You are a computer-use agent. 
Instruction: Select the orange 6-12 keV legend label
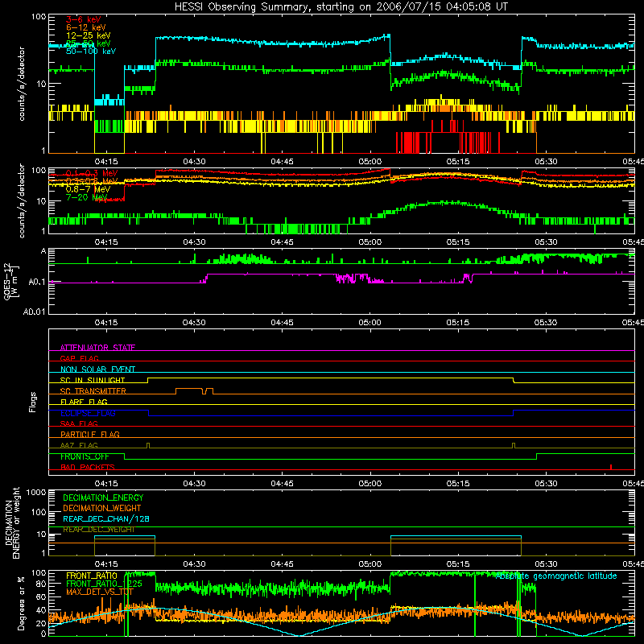(86, 27)
